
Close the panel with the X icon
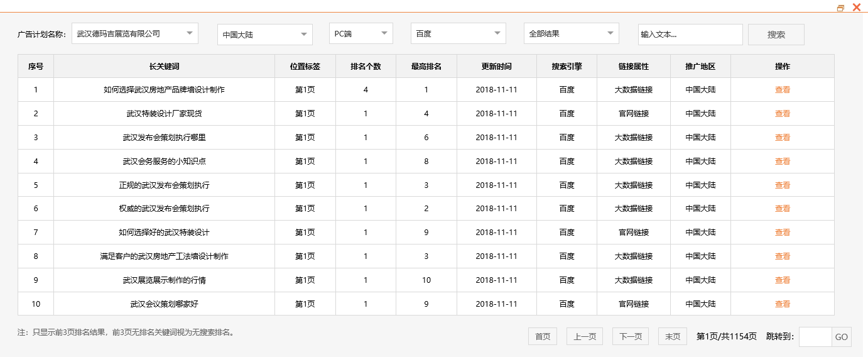pyautogui.click(x=857, y=8)
